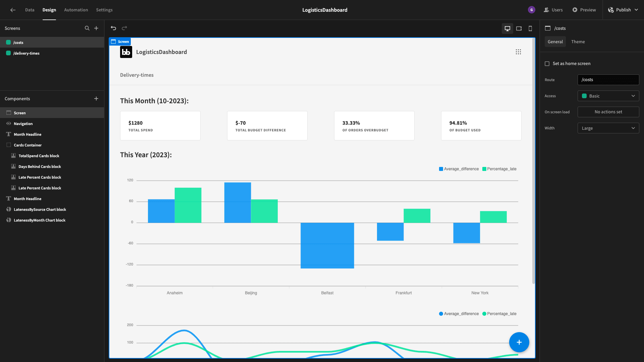This screenshot has height=362, width=644.
Task: Click the Preview button
Action: [584, 10]
